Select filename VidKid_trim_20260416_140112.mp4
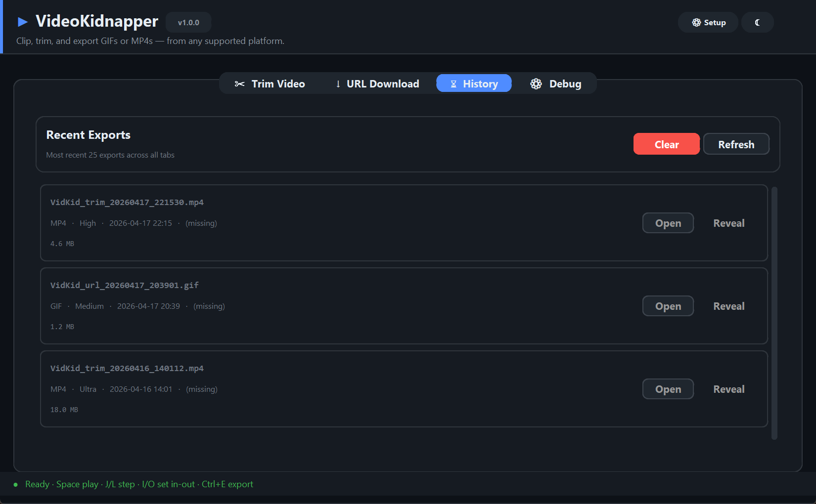Screen dimensions: 816x504 127,368
